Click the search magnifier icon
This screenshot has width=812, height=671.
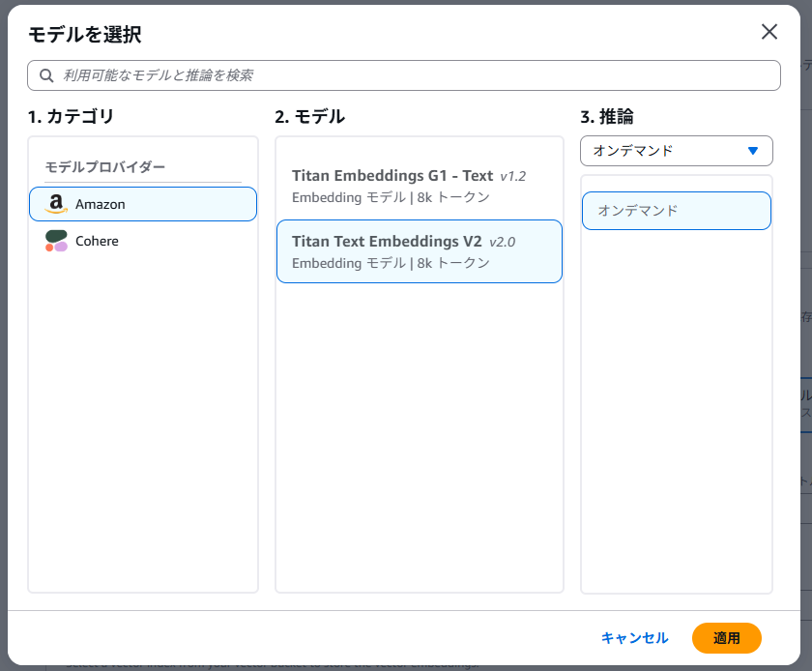click(46, 75)
